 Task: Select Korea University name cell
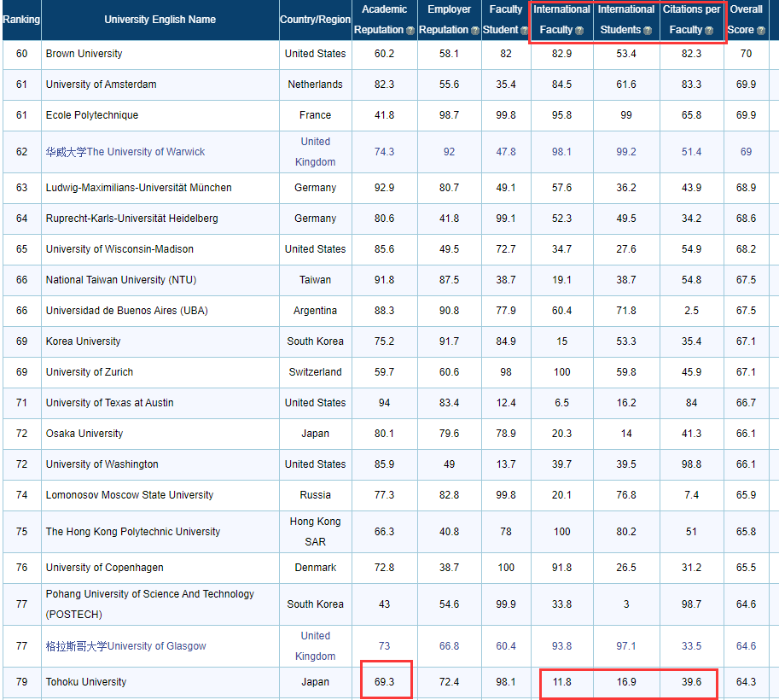point(160,341)
